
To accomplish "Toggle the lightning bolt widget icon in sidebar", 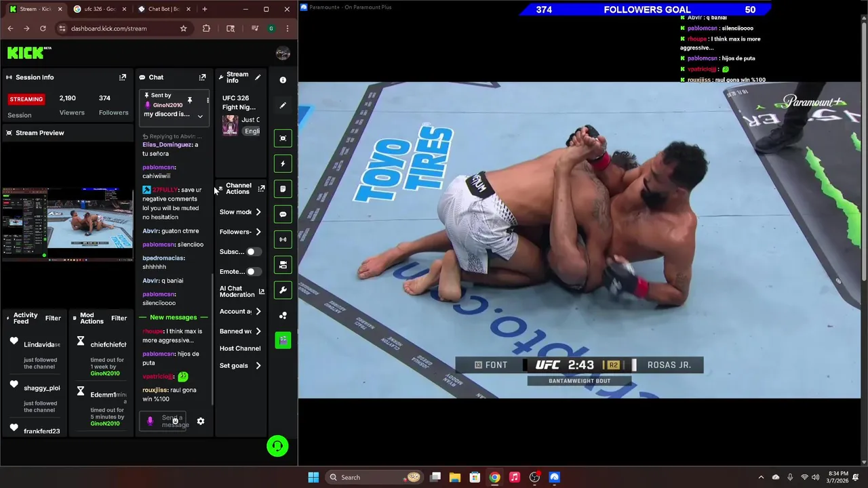I will coord(283,163).
